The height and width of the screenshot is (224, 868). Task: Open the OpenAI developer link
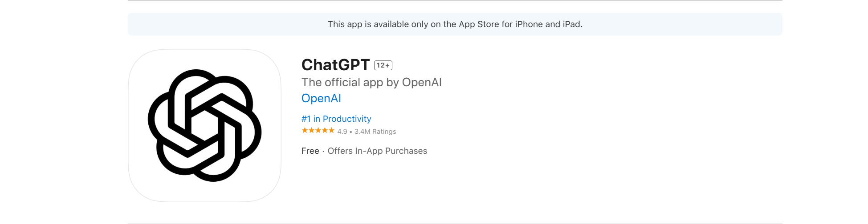pos(321,98)
